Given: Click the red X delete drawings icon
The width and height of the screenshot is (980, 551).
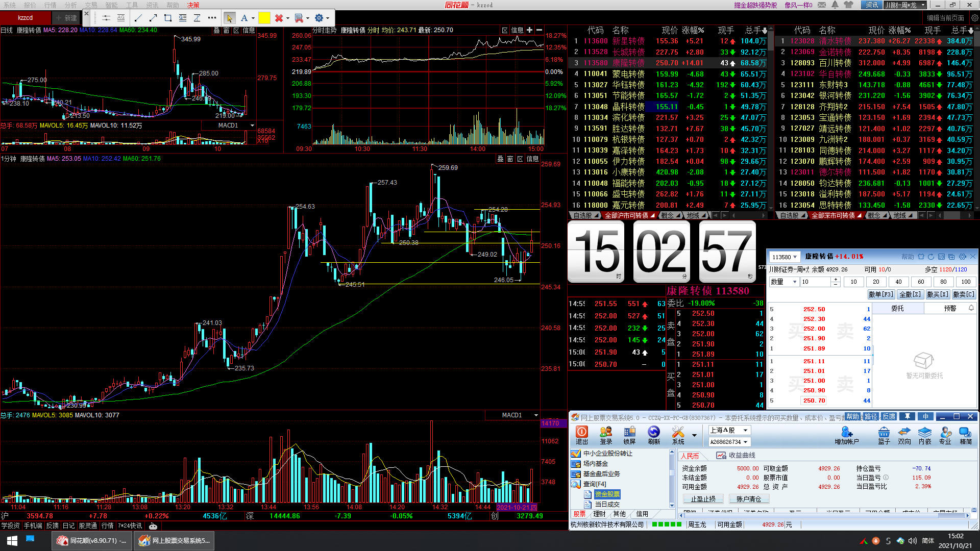Looking at the screenshot, I should click(x=279, y=18).
